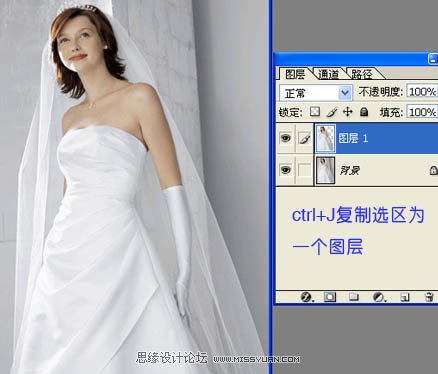Add a layer style (fx) icon
This screenshot has height=374, width=438.
306,297
